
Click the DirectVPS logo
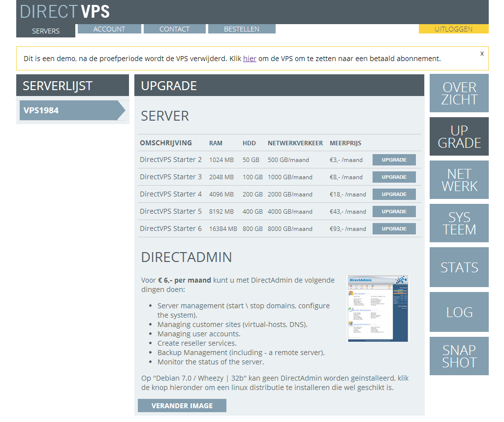point(64,11)
